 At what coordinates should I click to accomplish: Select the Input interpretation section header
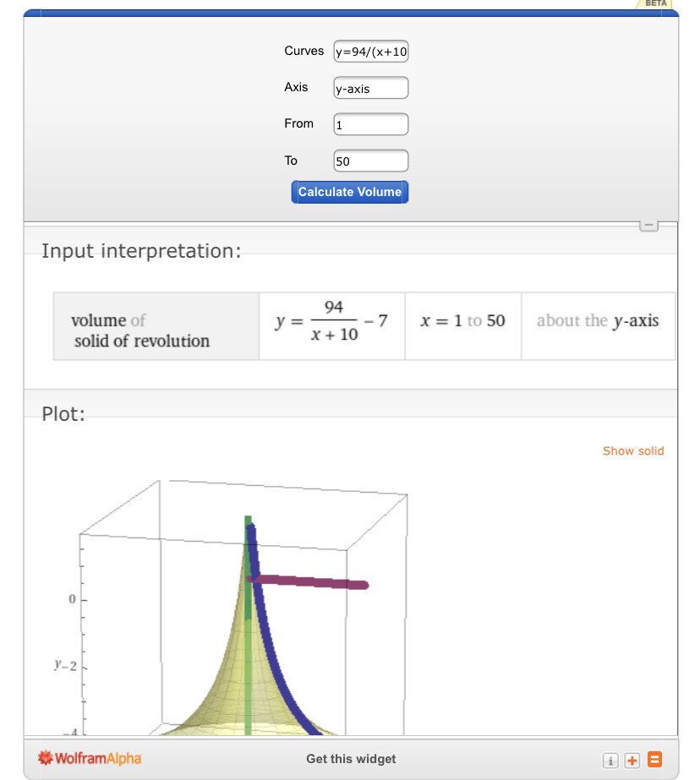pyautogui.click(x=141, y=251)
